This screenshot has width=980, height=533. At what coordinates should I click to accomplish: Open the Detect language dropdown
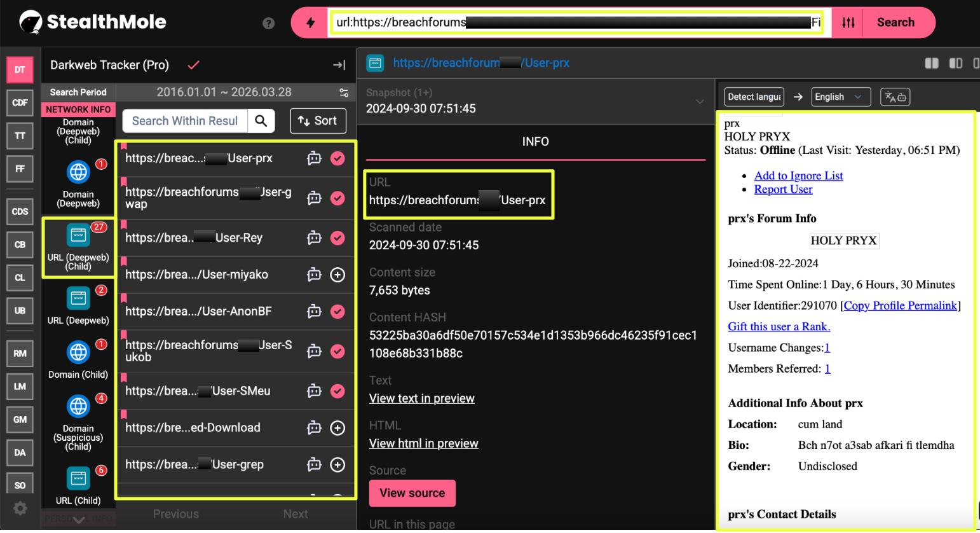point(754,97)
